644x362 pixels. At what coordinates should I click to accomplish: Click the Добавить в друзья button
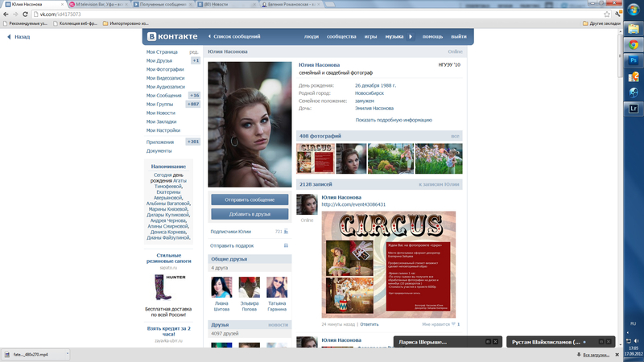[250, 214]
